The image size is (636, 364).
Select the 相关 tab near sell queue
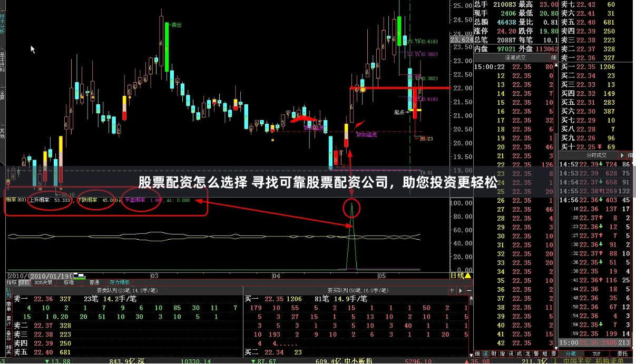[x=7, y=349]
